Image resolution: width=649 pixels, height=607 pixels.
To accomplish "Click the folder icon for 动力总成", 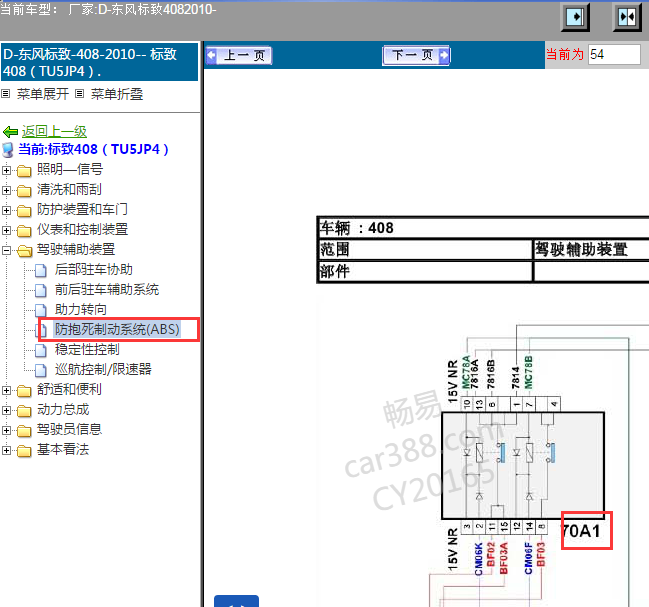I will 24,411.
